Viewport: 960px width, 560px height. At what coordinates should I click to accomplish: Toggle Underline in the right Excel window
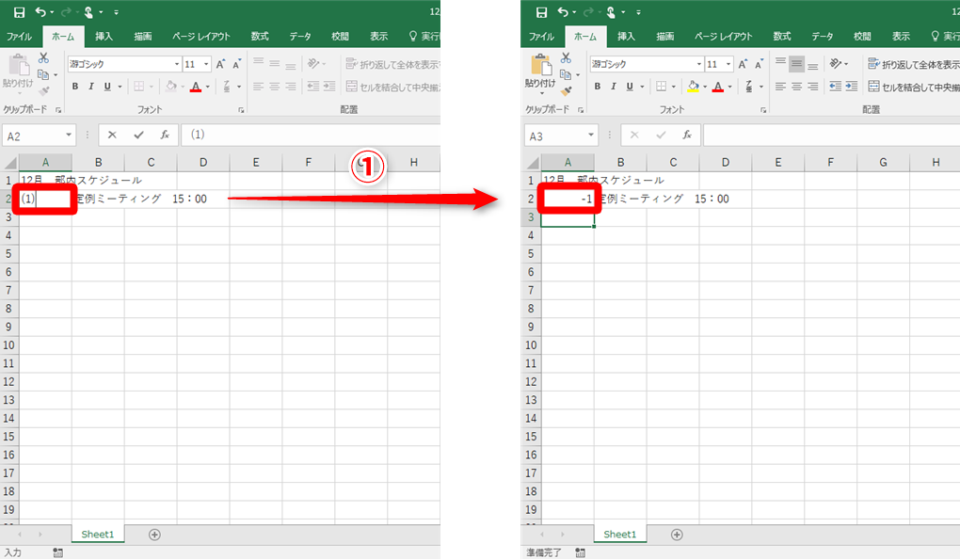point(630,87)
